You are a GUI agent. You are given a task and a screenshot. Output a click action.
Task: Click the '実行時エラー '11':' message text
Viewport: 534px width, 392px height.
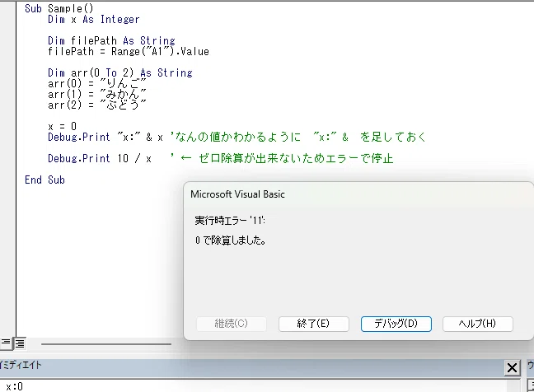point(230,221)
